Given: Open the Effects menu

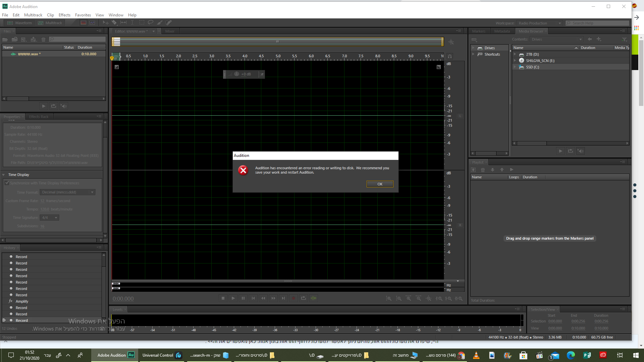Looking at the screenshot, I should pos(64,15).
